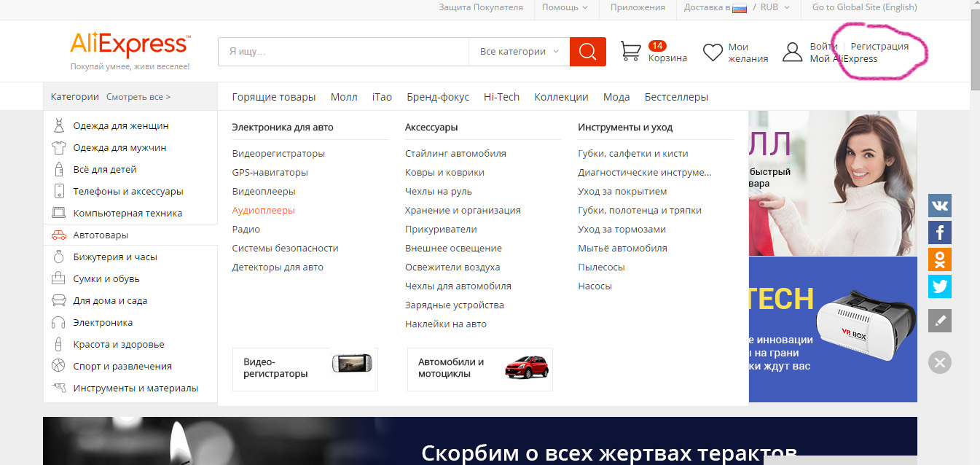Open wishlist heart icon
Viewport: 980px width, 465px height.
point(712,52)
